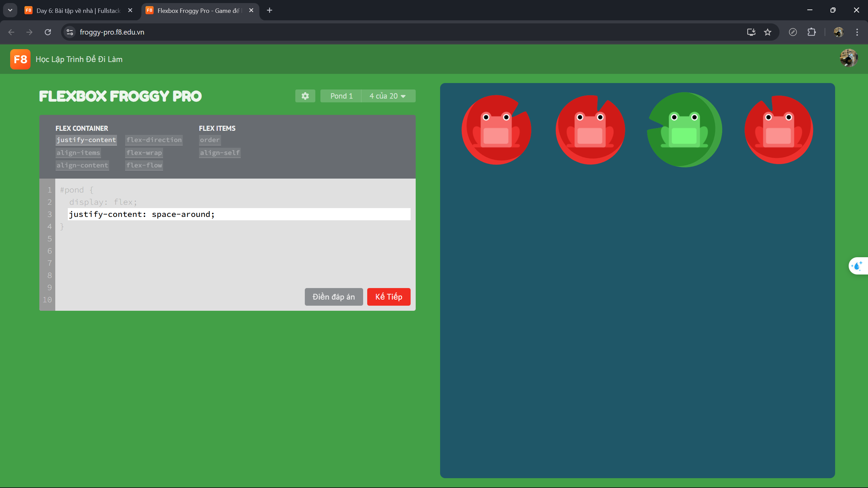The height and width of the screenshot is (488, 868).
Task: Open the tab search chevron dropdown
Action: pos(10,10)
